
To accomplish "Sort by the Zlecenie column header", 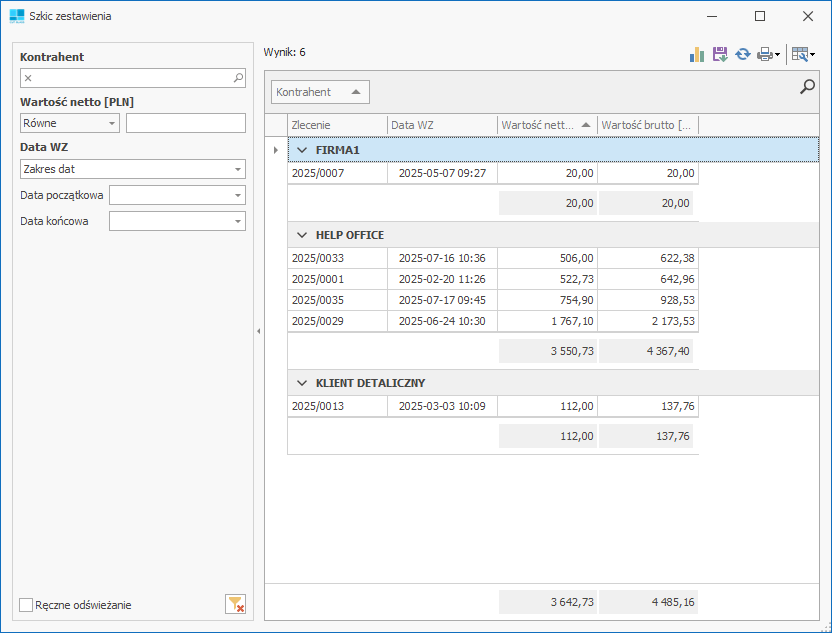I will click(336, 125).
